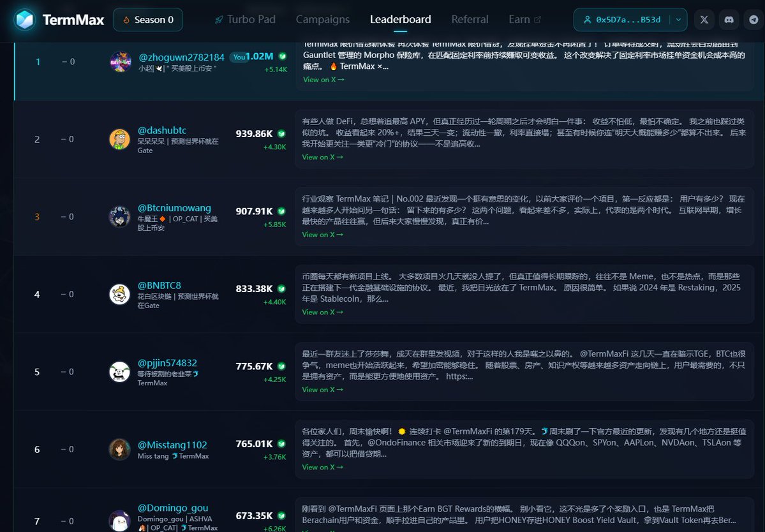Viewport: 765px width, 532px height.
Task: Go to the Referral tab
Action: 470,20
